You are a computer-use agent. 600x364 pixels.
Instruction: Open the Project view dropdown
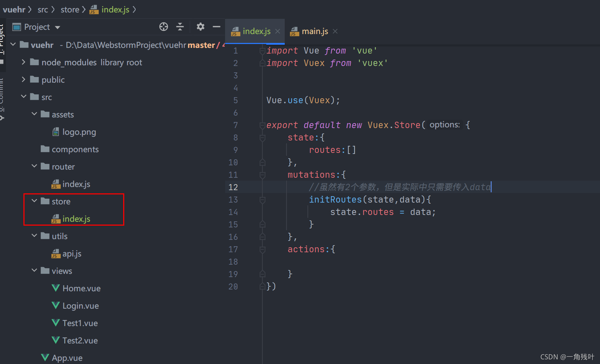[x=58, y=27]
